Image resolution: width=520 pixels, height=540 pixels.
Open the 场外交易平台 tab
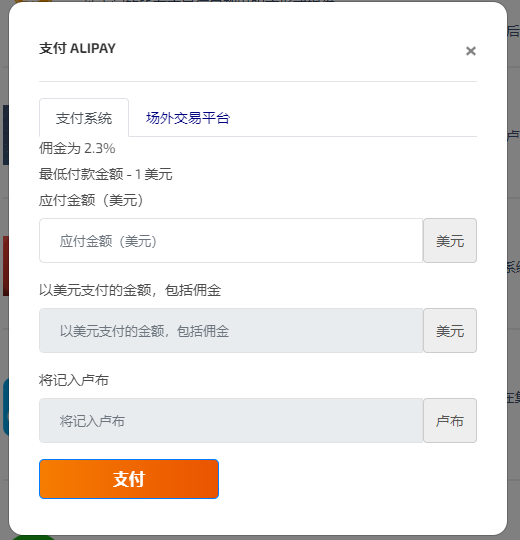tap(188, 118)
